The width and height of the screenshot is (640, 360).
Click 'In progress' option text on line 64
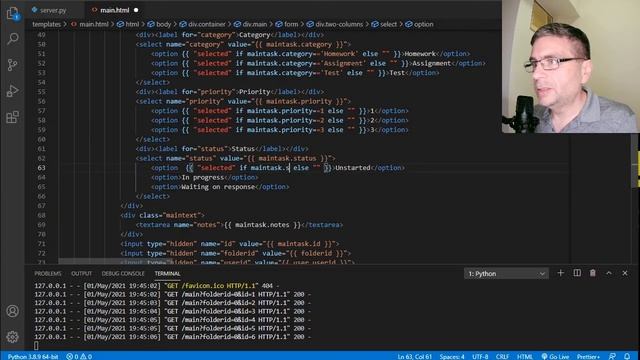[x=203, y=177]
